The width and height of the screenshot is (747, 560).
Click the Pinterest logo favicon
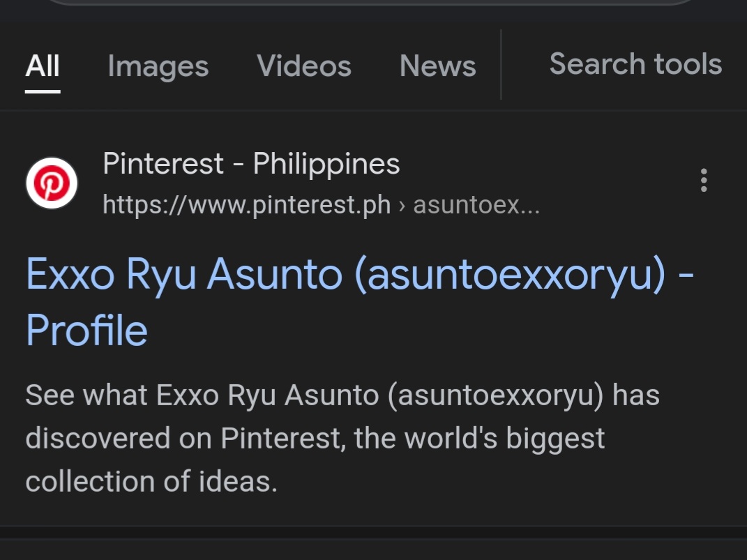[x=52, y=183]
